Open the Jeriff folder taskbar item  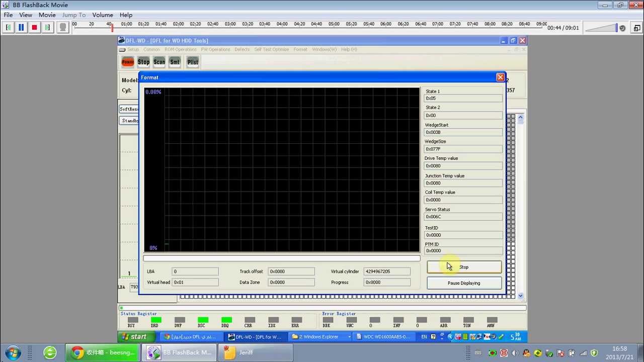click(255, 352)
